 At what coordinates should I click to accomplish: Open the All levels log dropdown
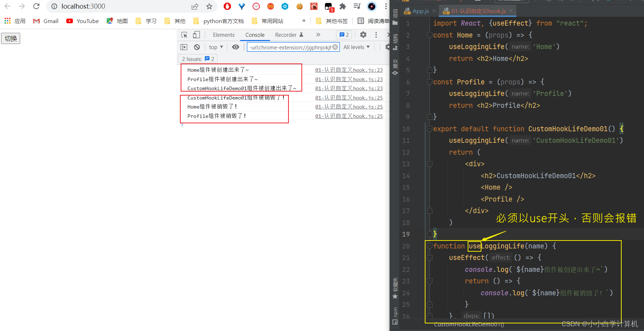click(357, 47)
